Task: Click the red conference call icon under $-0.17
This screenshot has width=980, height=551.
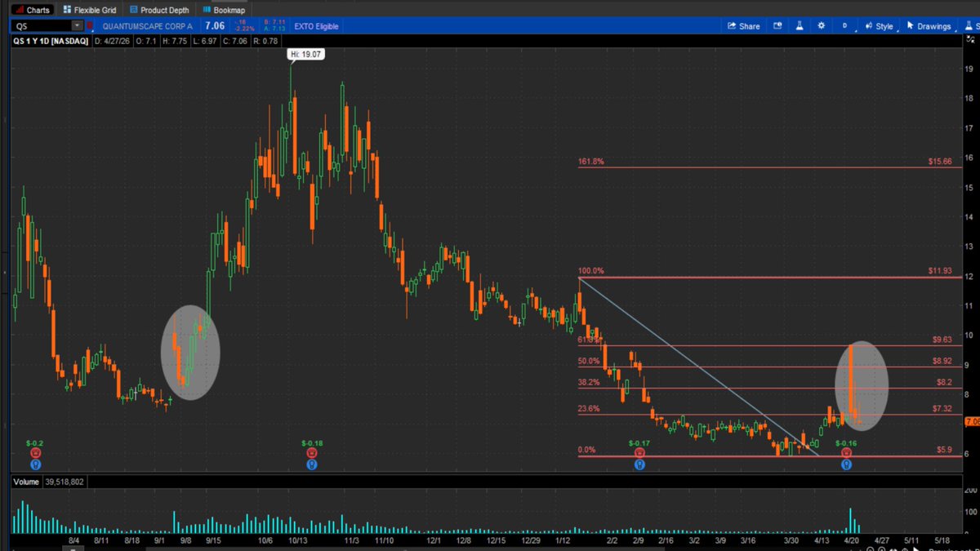Action: (639, 452)
